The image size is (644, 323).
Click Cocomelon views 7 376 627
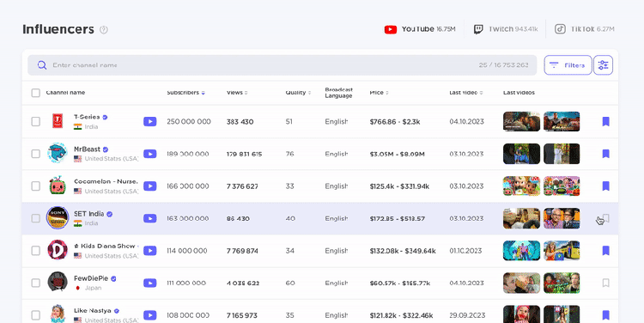pyautogui.click(x=242, y=186)
